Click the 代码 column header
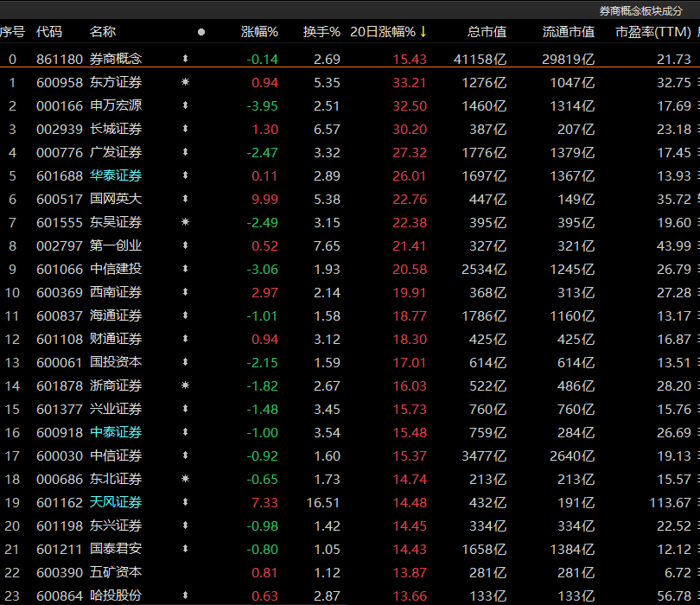700x605 pixels. click(49, 32)
